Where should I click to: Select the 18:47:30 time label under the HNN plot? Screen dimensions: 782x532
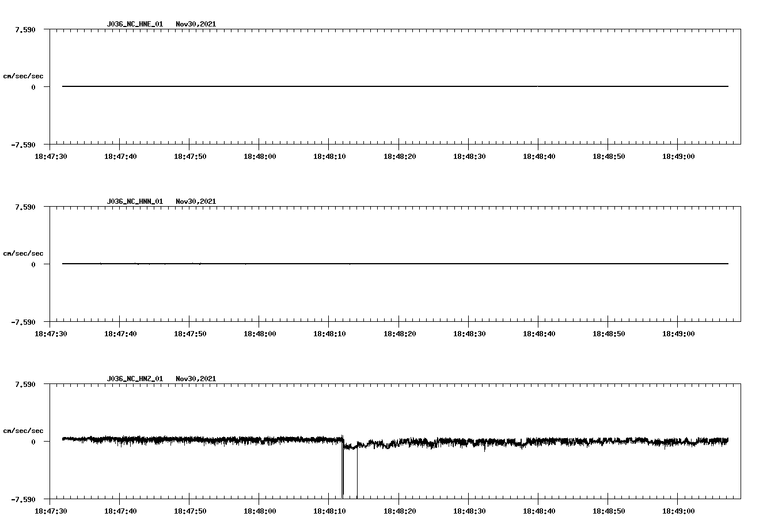50,333
